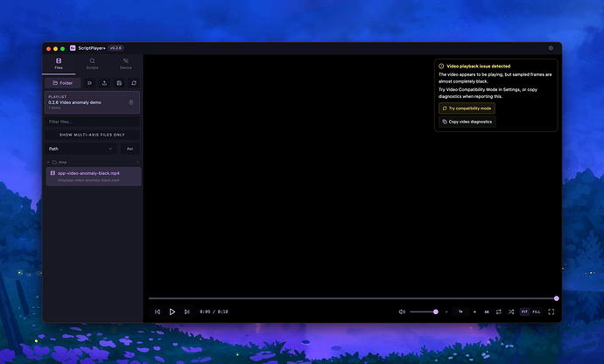The width and height of the screenshot is (604, 364).
Task: Select the 0.2.6 Video anomaly demo playlist
Action: click(92, 102)
